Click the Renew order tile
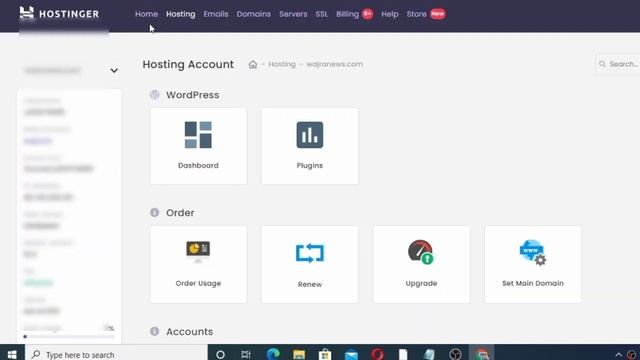This screenshot has width=640, height=360. point(310,264)
